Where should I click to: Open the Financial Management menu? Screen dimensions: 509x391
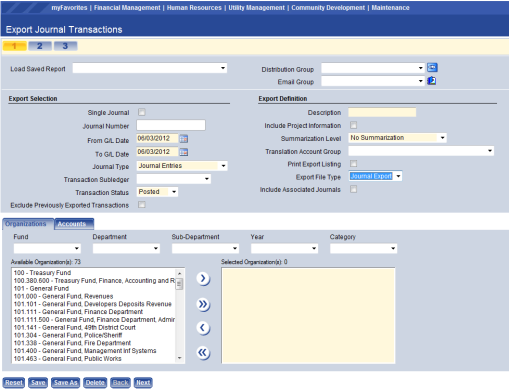(x=127, y=8)
